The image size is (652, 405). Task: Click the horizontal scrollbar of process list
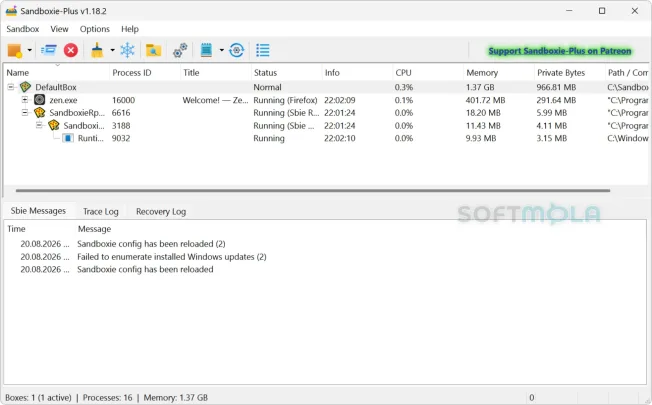click(313, 190)
